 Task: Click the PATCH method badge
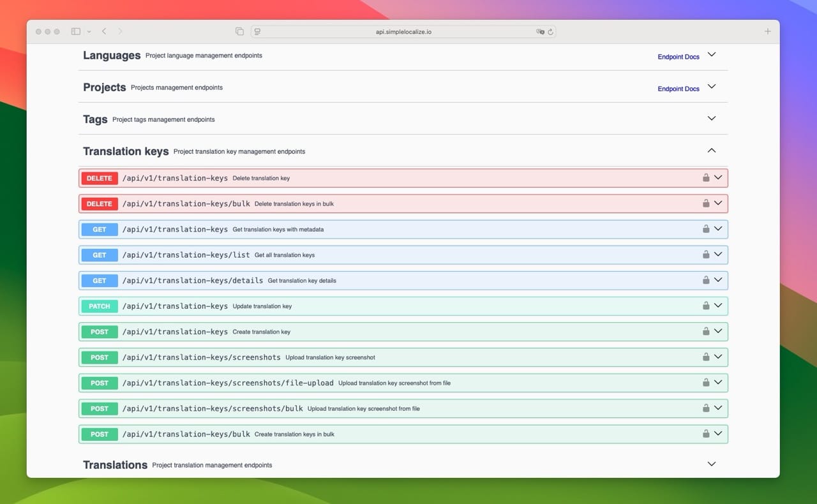click(x=100, y=306)
